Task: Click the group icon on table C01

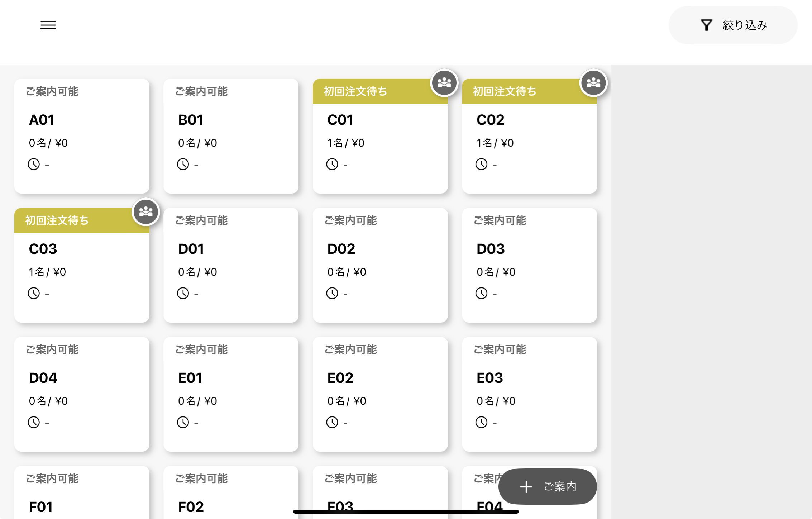Action: 444,83
